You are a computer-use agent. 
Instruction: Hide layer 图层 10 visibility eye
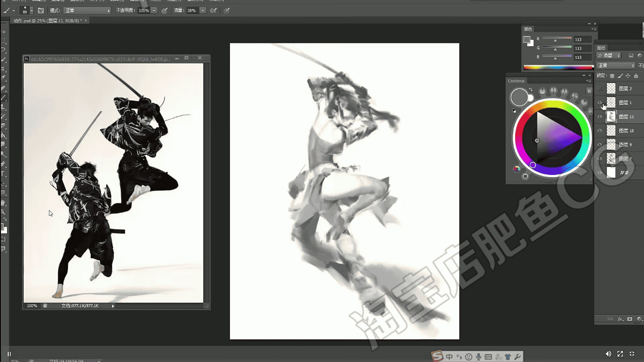tap(600, 131)
